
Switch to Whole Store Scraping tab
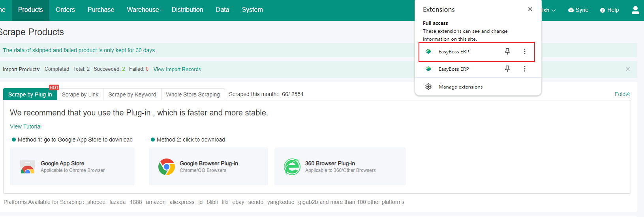pos(193,94)
